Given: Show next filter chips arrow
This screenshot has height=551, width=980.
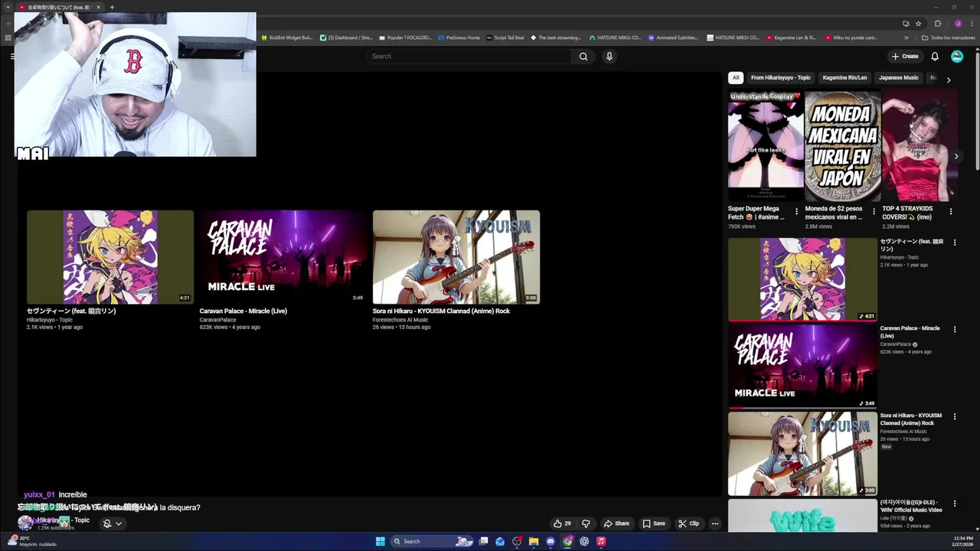Looking at the screenshot, I should coord(949,80).
